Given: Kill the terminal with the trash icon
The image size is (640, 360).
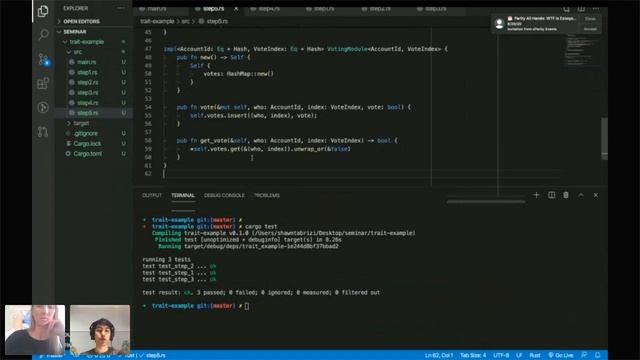Looking at the screenshot, I should point(566,195).
